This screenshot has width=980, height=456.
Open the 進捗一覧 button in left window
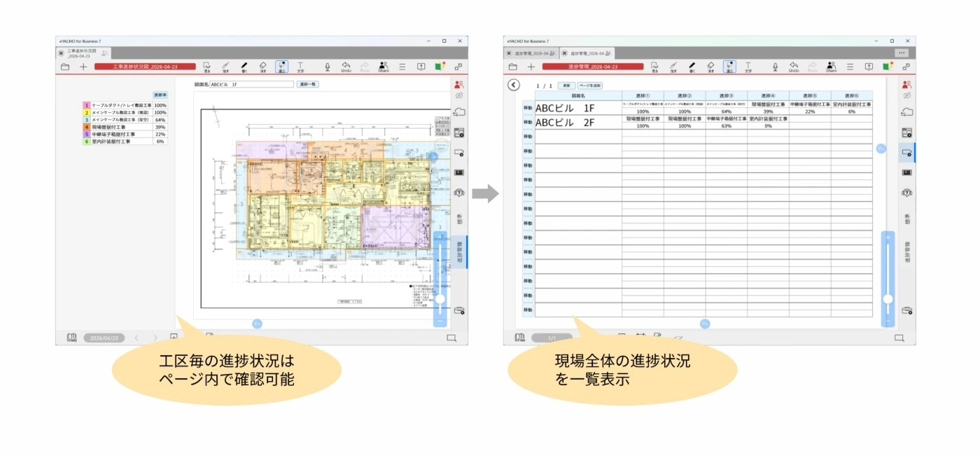point(308,84)
